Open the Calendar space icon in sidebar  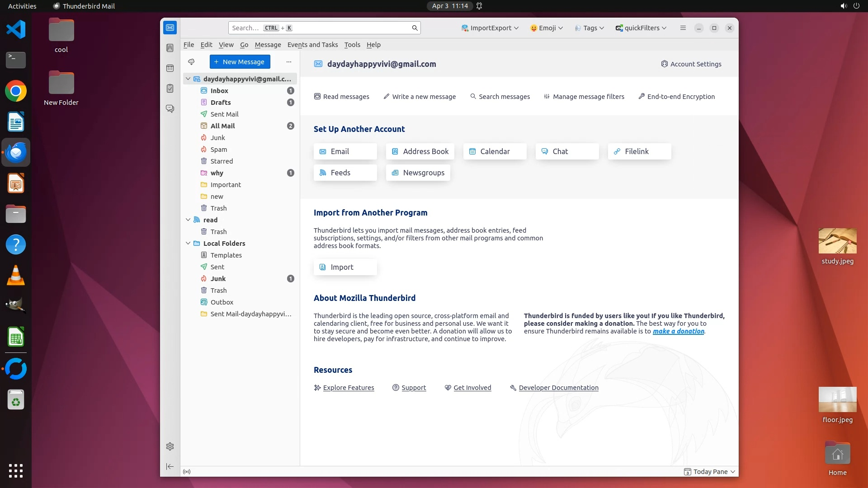[x=170, y=68]
